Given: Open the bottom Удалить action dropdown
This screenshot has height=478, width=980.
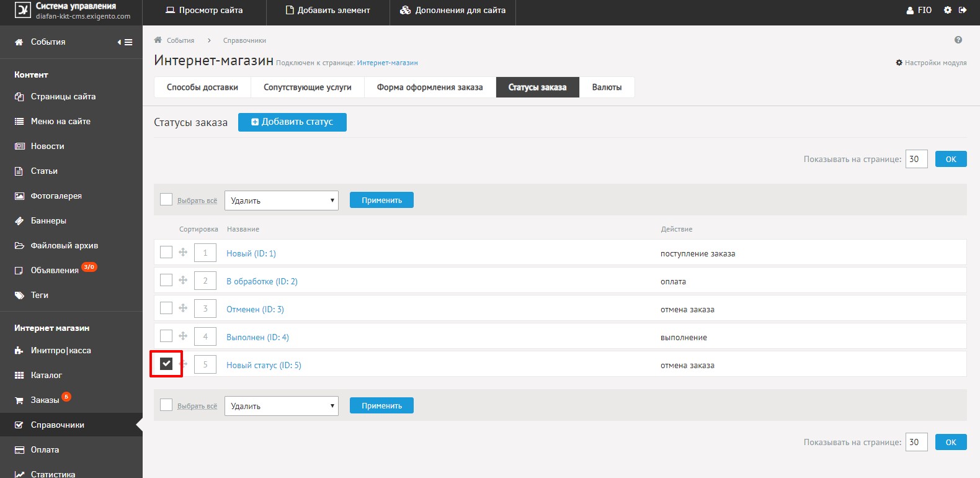Looking at the screenshot, I should [282, 406].
